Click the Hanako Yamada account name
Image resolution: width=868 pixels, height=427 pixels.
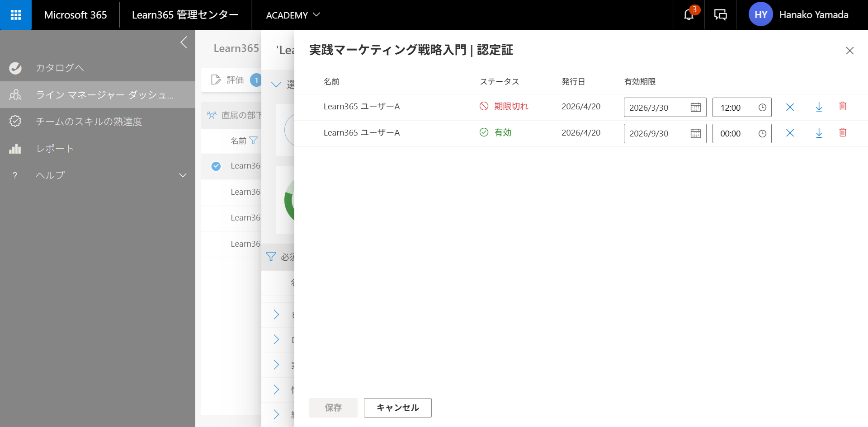point(814,15)
